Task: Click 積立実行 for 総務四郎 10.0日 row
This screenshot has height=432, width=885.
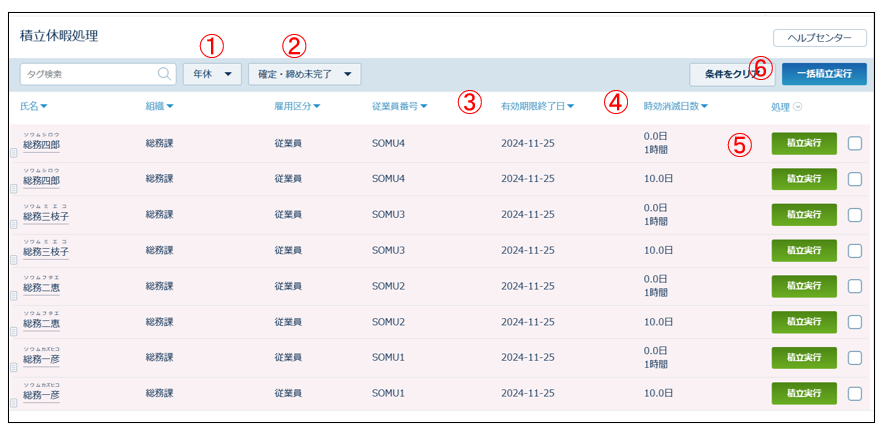Action: point(804,179)
